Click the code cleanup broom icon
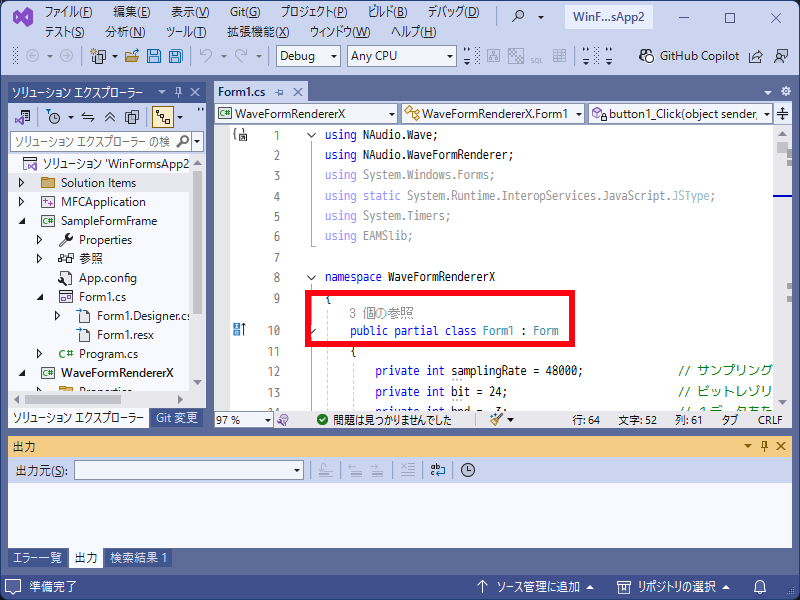800x600 pixels. coord(496,419)
